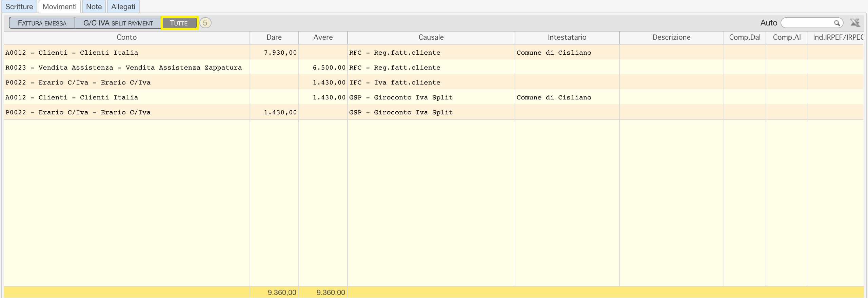The width and height of the screenshot is (868, 298).
Task: Click Dare amount 1.430,00 on GSP row
Action: [x=280, y=112]
